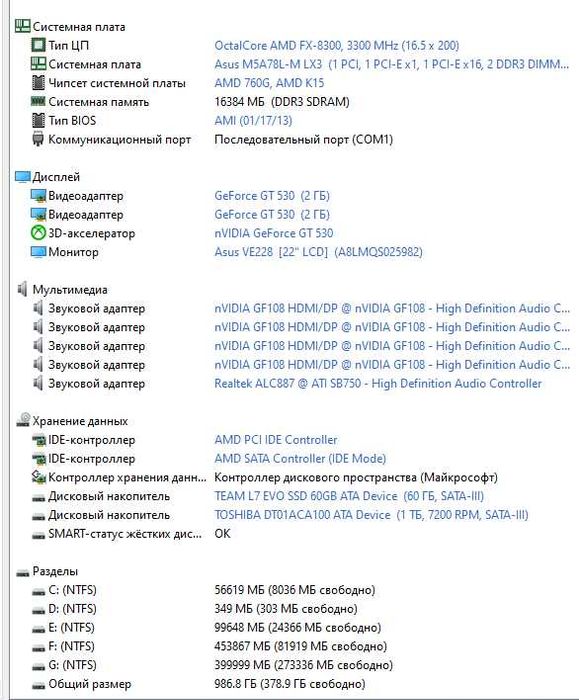Click the Системная память RAM icon
Viewport: 579px width, 700px height.
click(38, 101)
